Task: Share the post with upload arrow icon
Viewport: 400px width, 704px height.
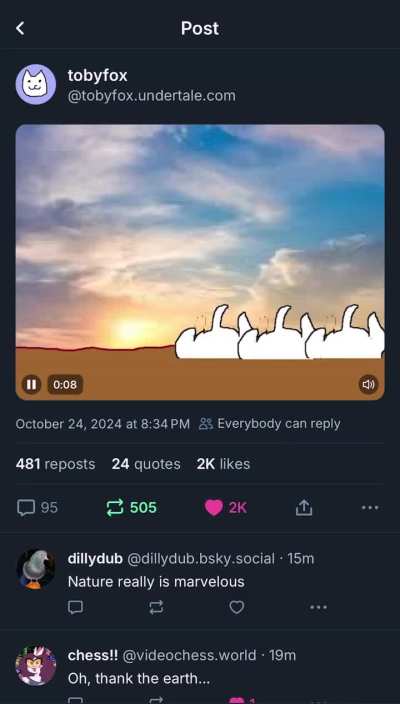Action: (304, 508)
